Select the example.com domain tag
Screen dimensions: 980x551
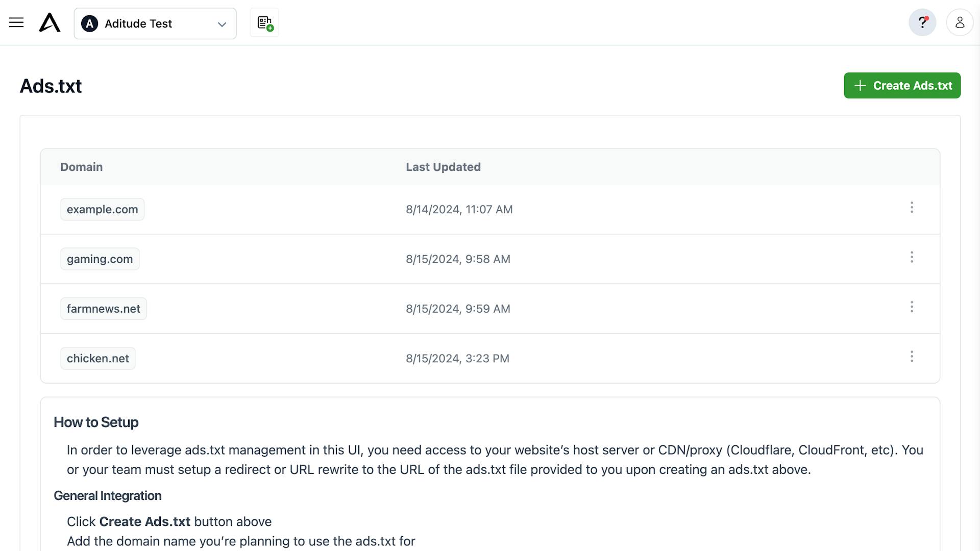[102, 210]
